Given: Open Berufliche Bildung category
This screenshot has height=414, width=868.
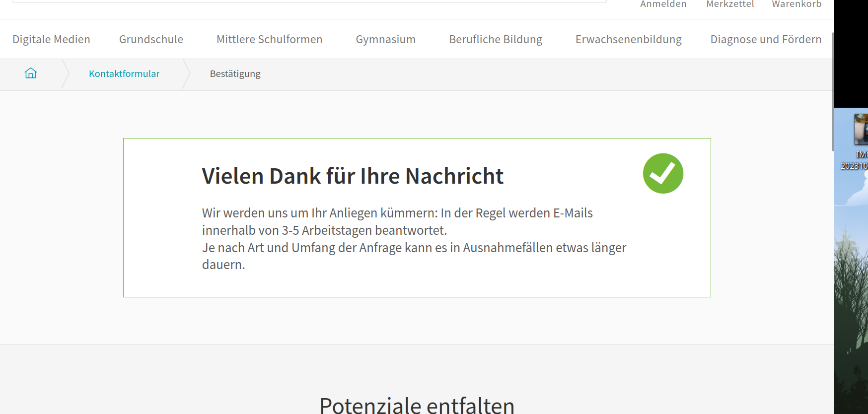Looking at the screenshot, I should [x=495, y=39].
